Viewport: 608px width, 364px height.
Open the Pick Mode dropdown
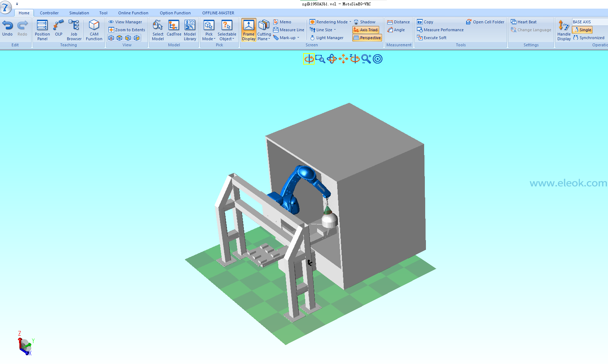coord(209,30)
